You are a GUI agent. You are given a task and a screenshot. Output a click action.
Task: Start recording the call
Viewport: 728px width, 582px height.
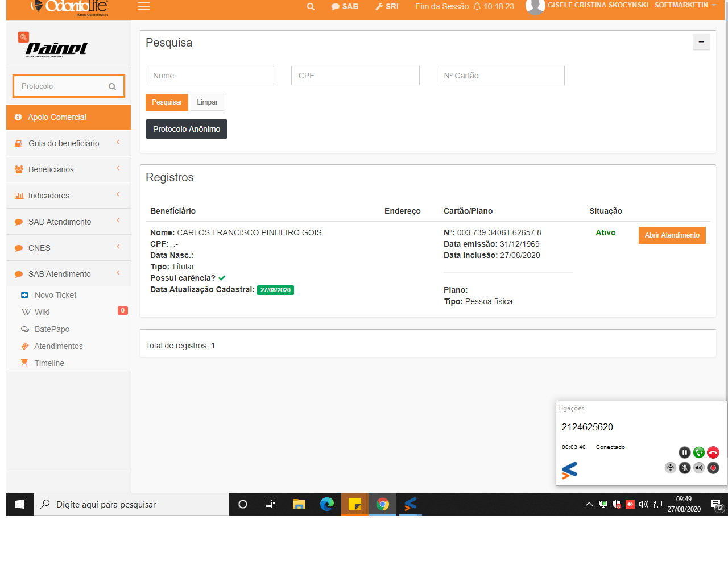click(x=713, y=468)
